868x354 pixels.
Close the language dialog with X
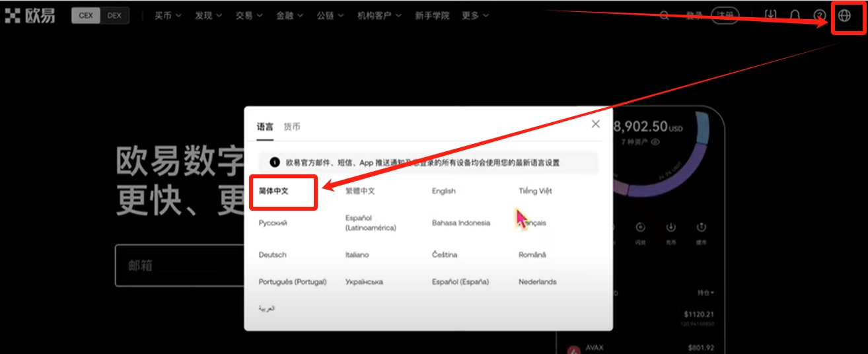(596, 124)
